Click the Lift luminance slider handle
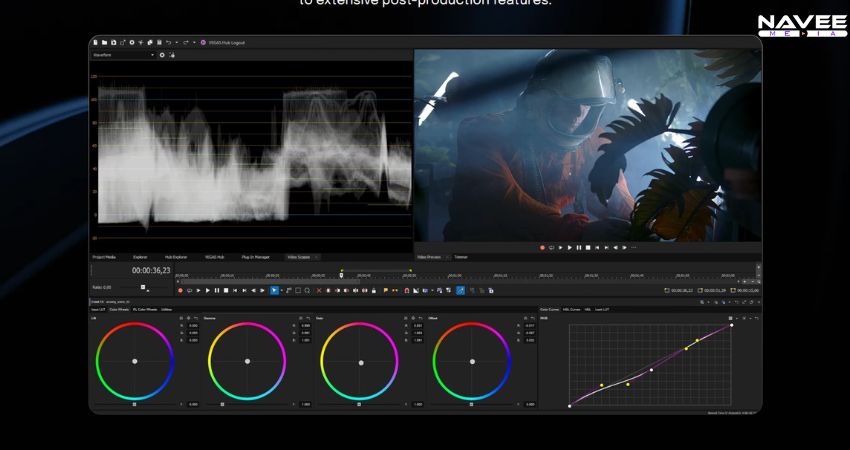The height and width of the screenshot is (450, 850). click(x=134, y=404)
